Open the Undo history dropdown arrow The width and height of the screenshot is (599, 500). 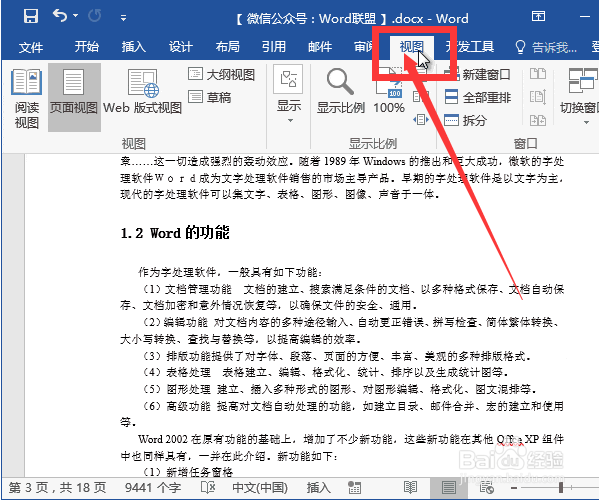coord(75,16)
